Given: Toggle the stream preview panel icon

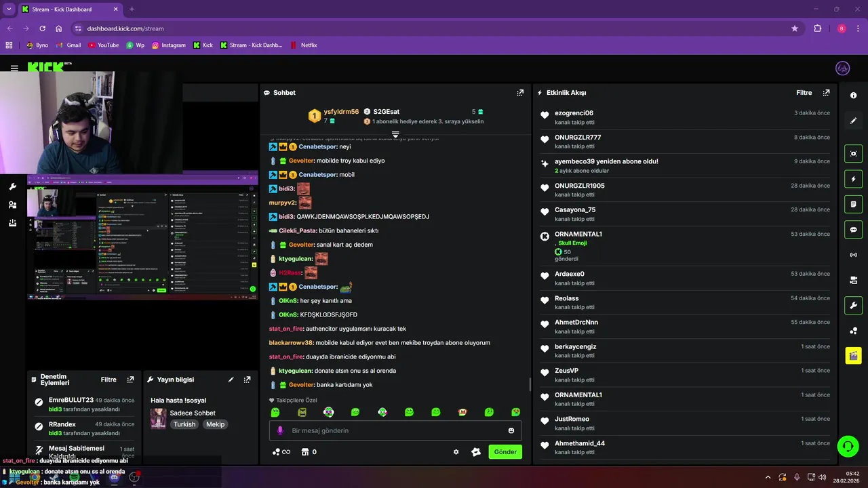Looking at the screenshot, I should click(x=853, y=154).
